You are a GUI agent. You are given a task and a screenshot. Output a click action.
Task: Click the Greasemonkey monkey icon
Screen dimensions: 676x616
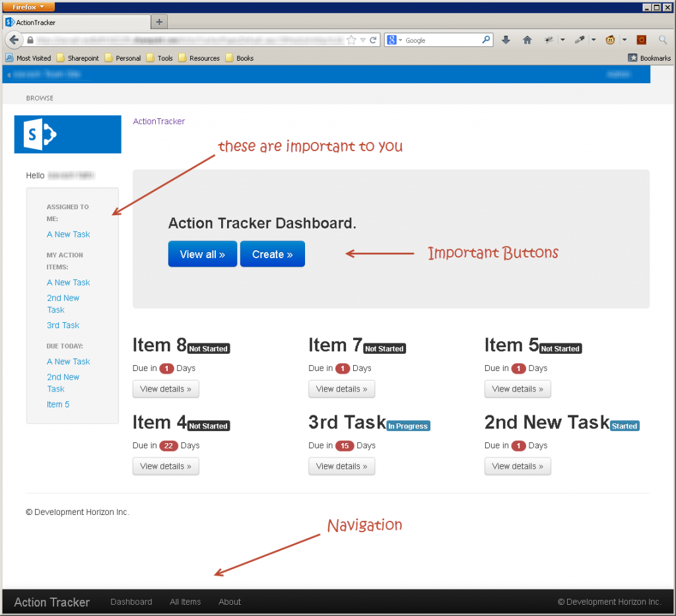[611, 40]
